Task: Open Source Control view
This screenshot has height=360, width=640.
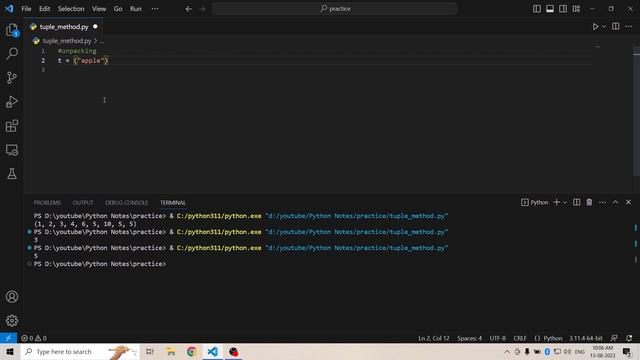Action: pos(12,78)
